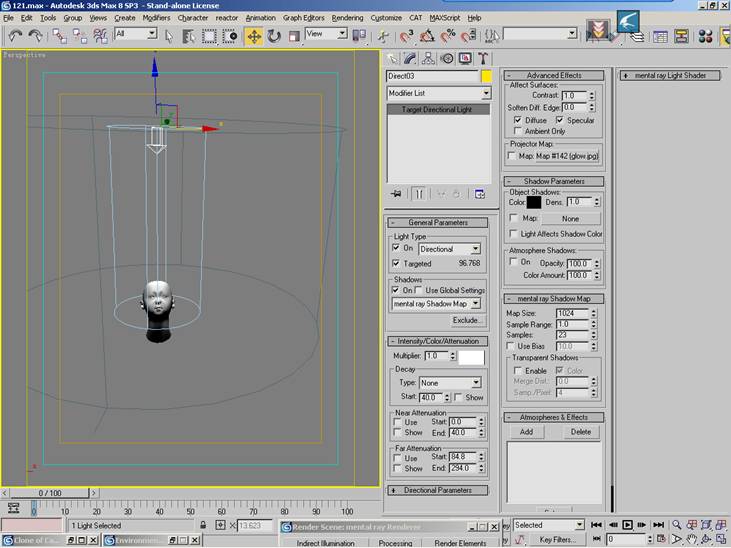Click the white light color swatch
Image resolution: width=731 pixels, height=548 pixels.
[x=470, y=356]
